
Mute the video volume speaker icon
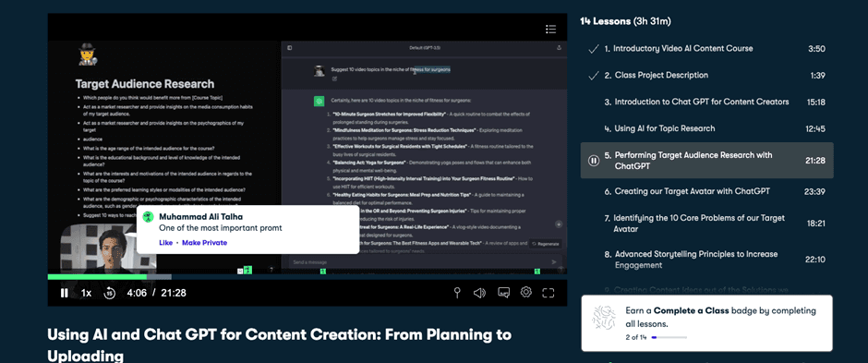[x=479, y=293]
